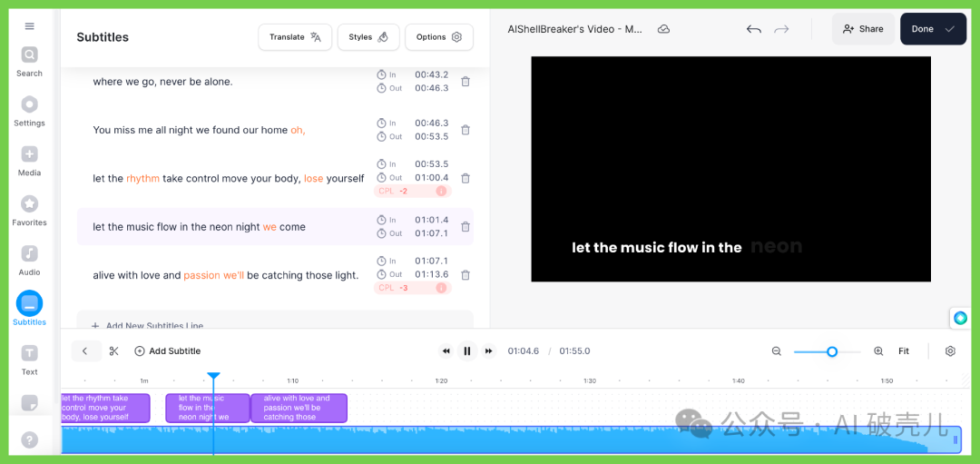Click the Share button
Viewport: 980px width, 464px height.
click(x=862, y=29)
